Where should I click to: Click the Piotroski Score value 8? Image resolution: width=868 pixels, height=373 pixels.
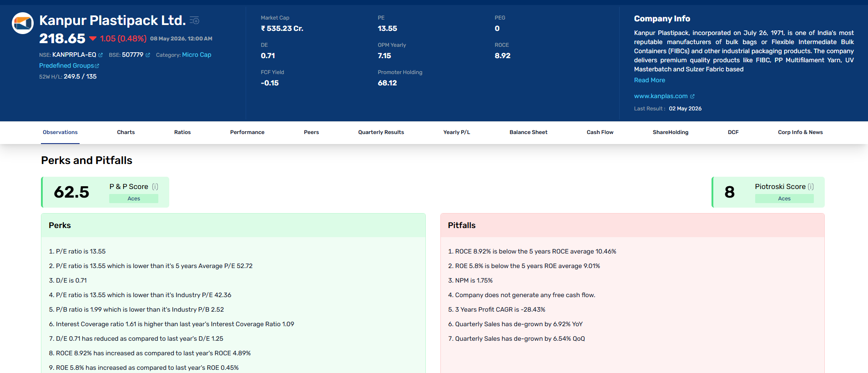click(x=730, y=192)
